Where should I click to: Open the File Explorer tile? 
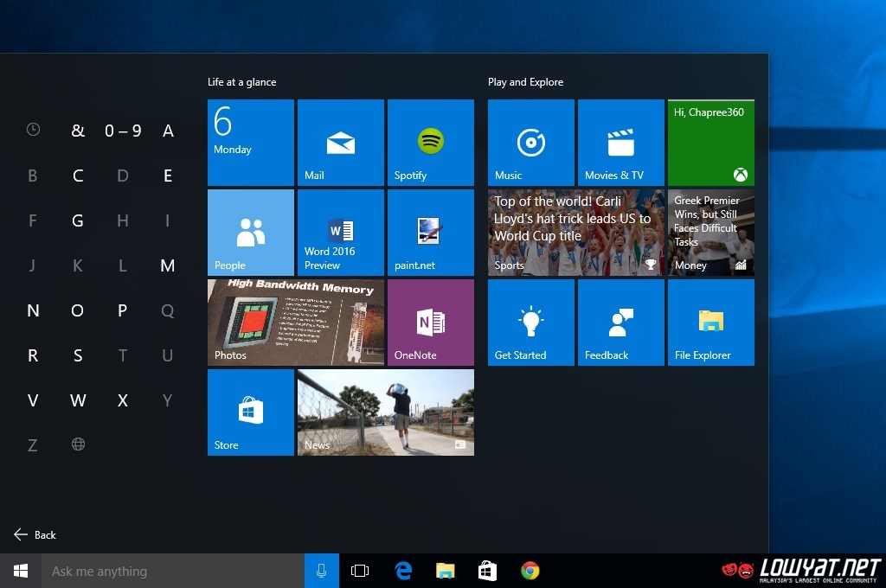tap(710, 323)
